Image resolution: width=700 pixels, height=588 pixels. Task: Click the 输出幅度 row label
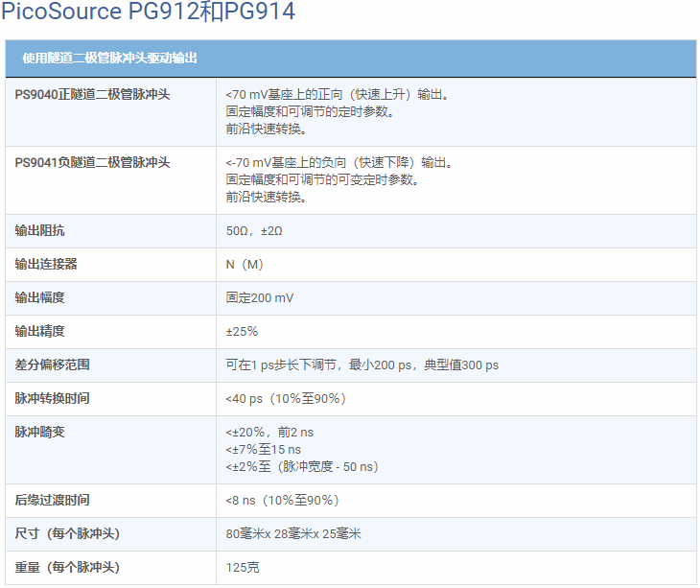click(x=40, y=297)
